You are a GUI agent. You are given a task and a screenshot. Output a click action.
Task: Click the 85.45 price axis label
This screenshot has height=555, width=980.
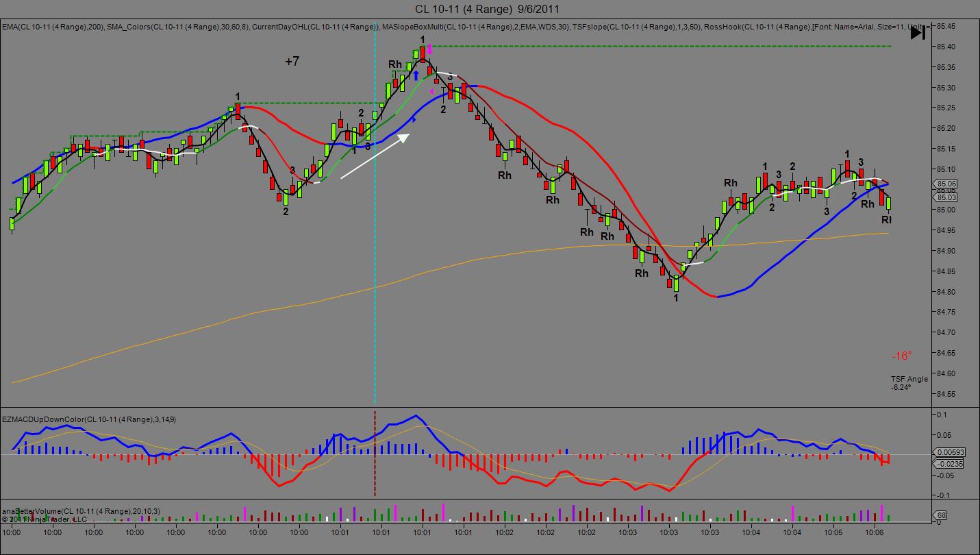(x=948, y=26)
